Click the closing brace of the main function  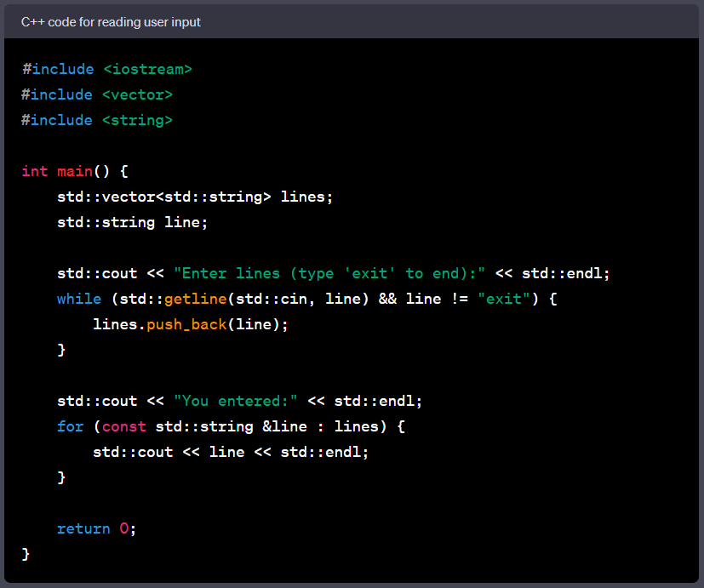(26, 554)
